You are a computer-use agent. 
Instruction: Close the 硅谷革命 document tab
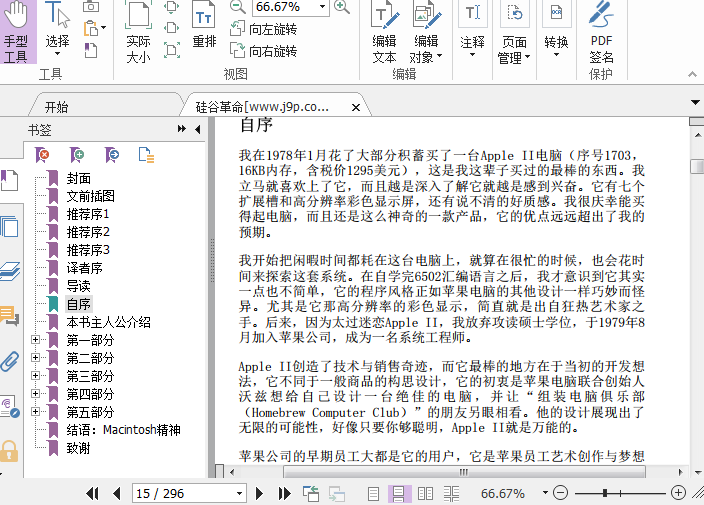click(356, 107)
